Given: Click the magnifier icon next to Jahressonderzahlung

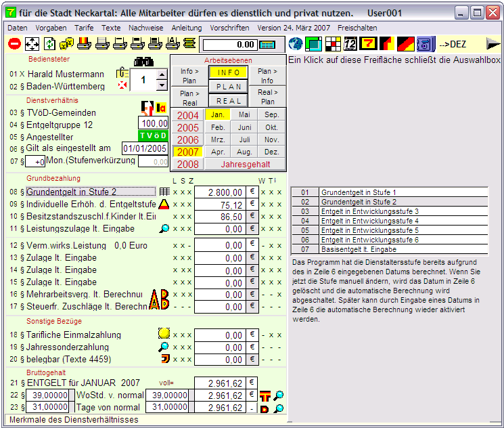Looking at the screenshot, I should [x=164, y=347].
